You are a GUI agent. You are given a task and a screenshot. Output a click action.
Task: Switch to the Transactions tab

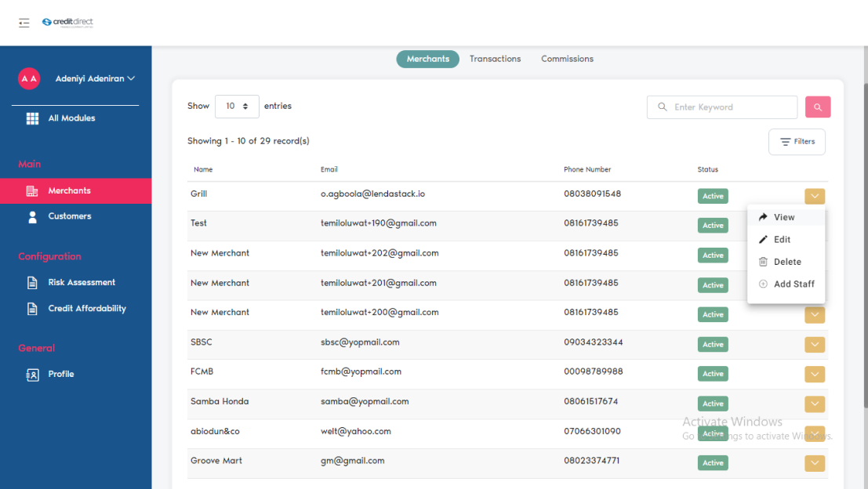point(495,59)
